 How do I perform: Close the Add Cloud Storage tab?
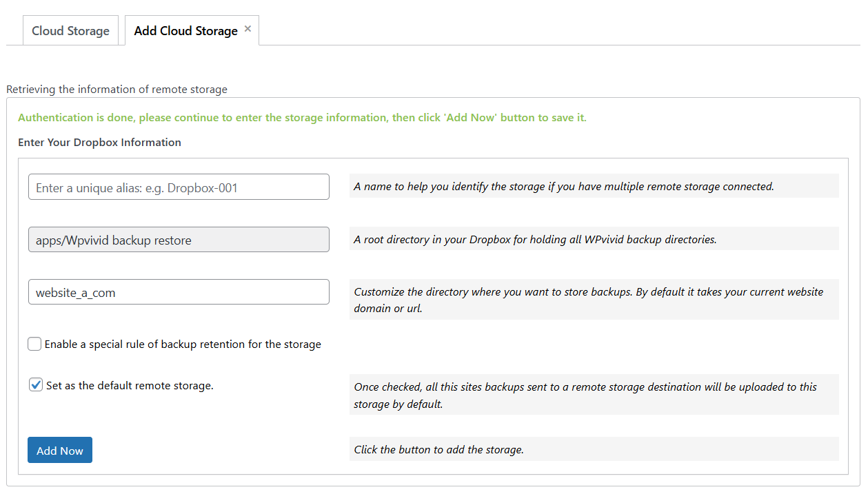click(248, 29)
